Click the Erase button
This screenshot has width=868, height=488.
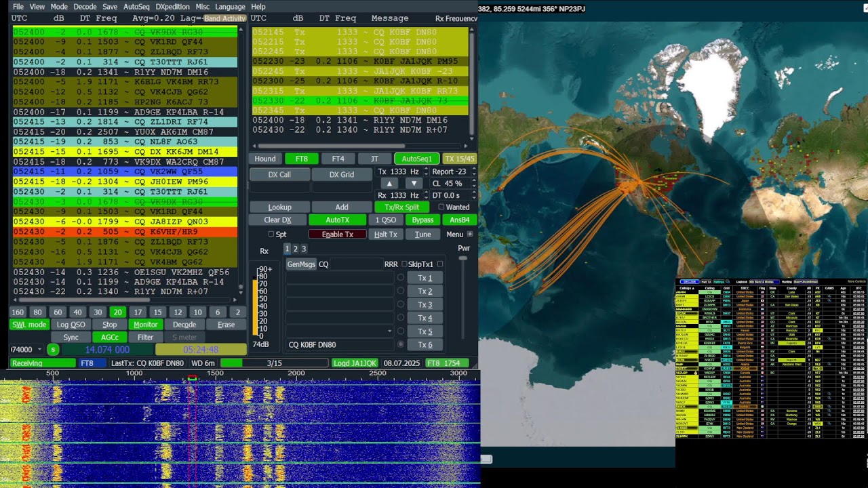(x=226, y=325)
